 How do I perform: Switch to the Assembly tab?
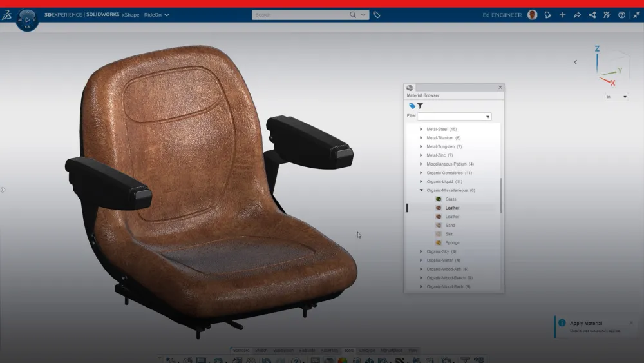point(329,351)
